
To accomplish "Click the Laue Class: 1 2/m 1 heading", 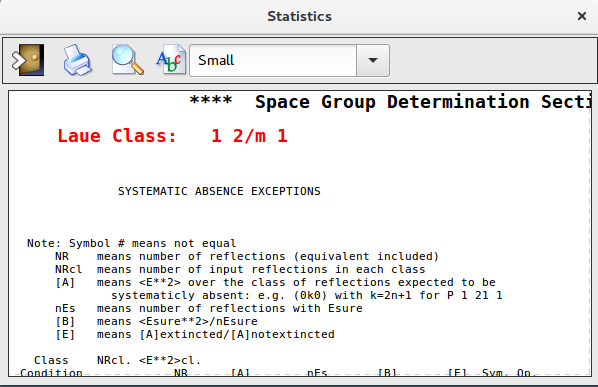I will pyautogui.click(x=172, y=136).
